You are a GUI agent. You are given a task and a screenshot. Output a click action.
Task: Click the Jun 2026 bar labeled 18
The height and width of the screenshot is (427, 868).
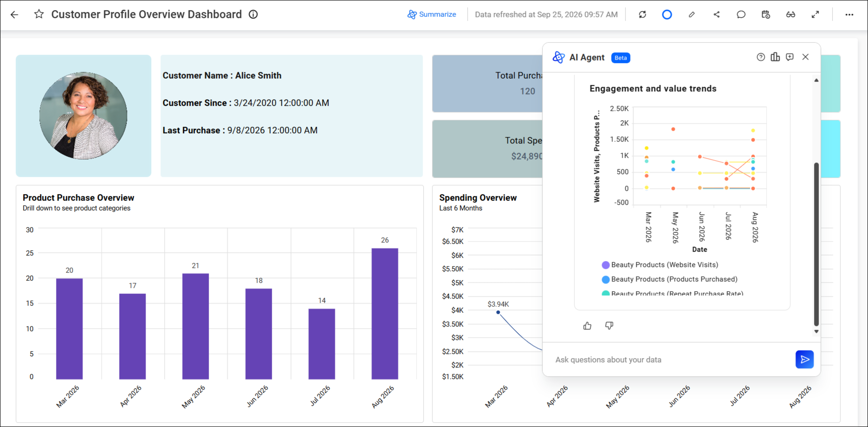pos(259,334)
